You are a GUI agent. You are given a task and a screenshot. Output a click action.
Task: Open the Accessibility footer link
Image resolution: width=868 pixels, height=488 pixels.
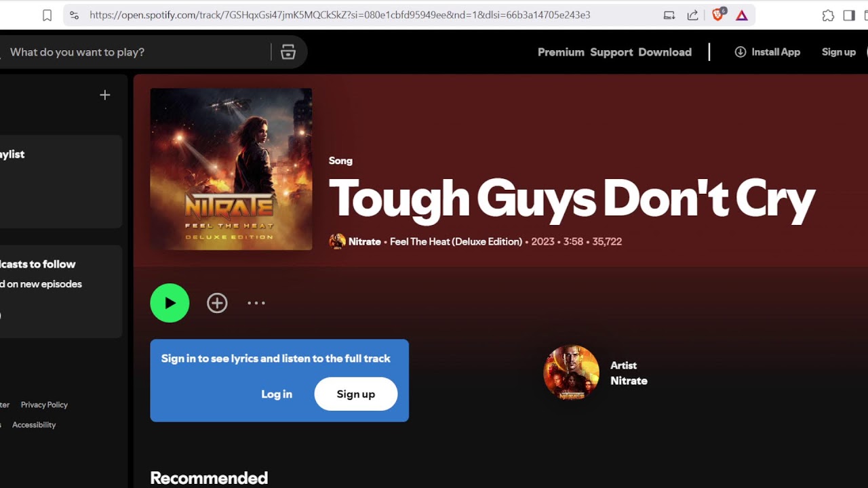pyautogui.click(x=34, y=425)
